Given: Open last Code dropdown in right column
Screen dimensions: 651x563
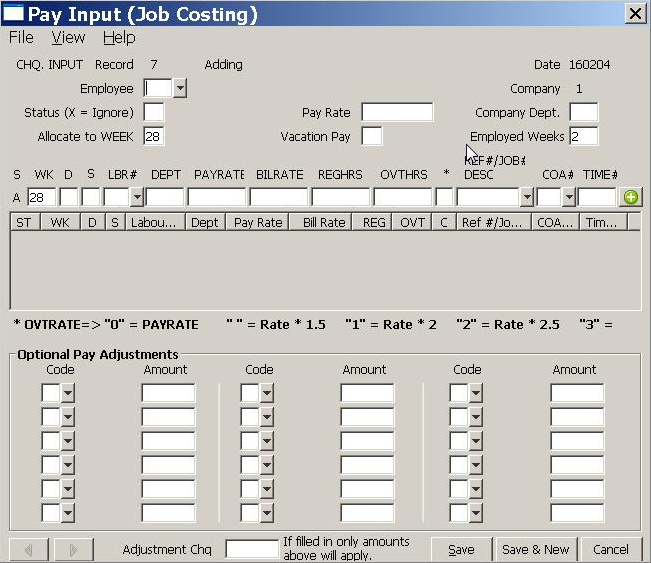Looking at the screenshot, I should (x=476, y=513).
